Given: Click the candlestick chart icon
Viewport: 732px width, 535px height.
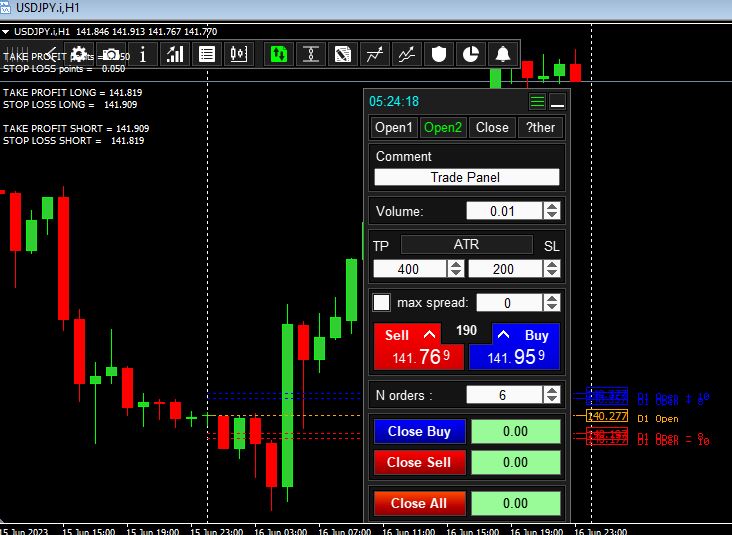Looking at the screenshot, I should tap(239, 55).
